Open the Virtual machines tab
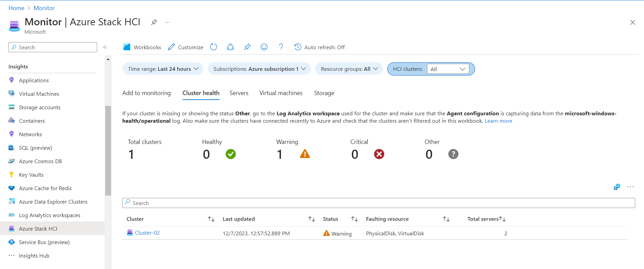 click(x=281, y=93)
